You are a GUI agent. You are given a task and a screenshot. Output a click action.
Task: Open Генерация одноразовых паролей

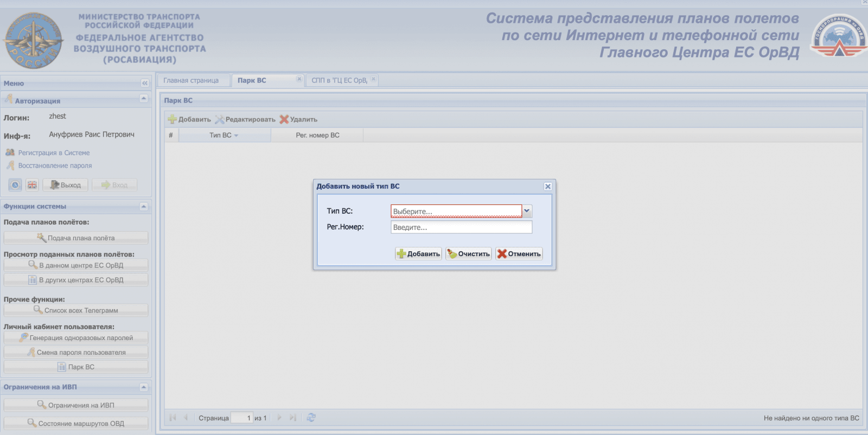(76, 337)
